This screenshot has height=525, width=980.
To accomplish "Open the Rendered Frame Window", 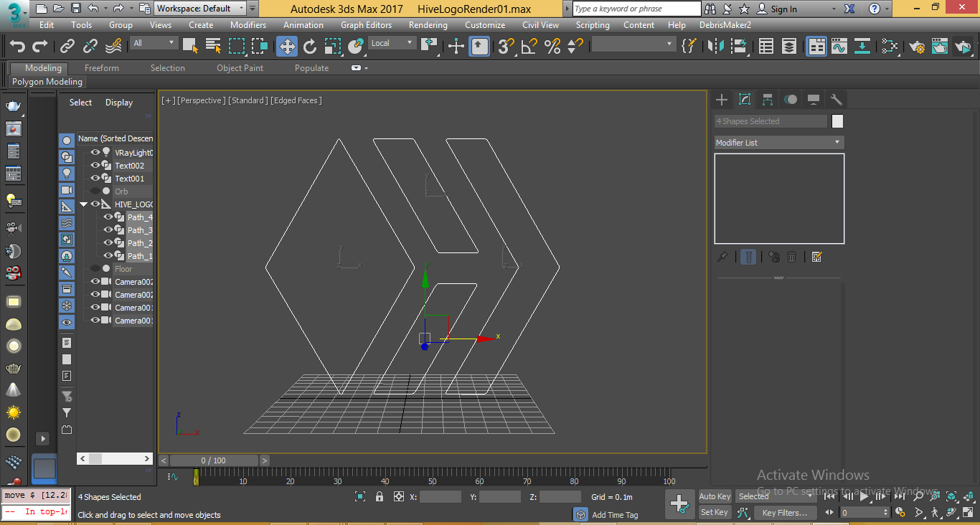I will click(940, 47).
